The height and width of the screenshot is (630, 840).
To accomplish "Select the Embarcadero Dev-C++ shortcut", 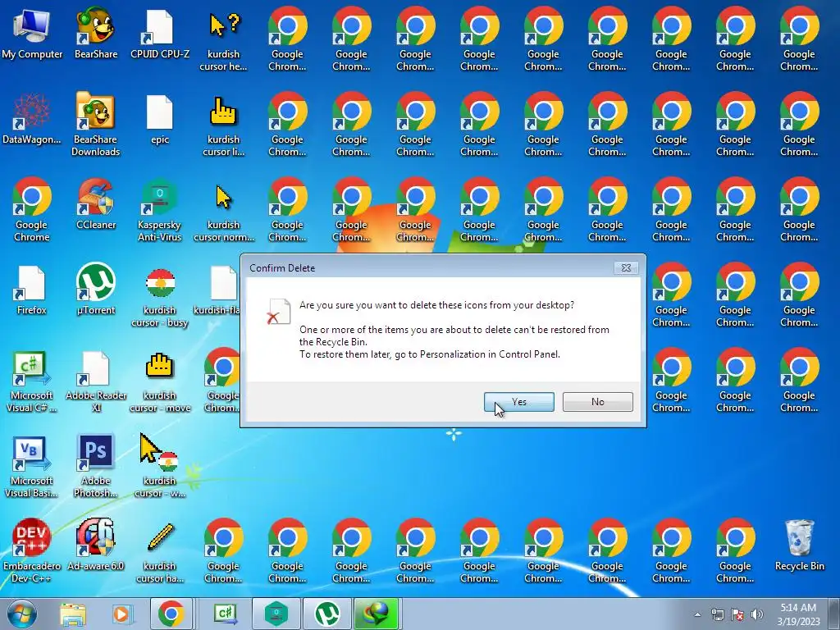I will click(32, 552).
